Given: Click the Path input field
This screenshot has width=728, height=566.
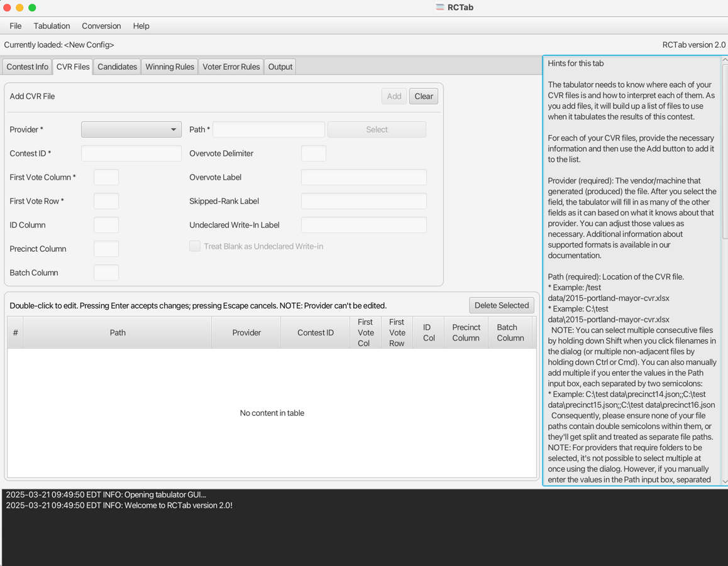Looking at the screenshot, I should [269, 129].
